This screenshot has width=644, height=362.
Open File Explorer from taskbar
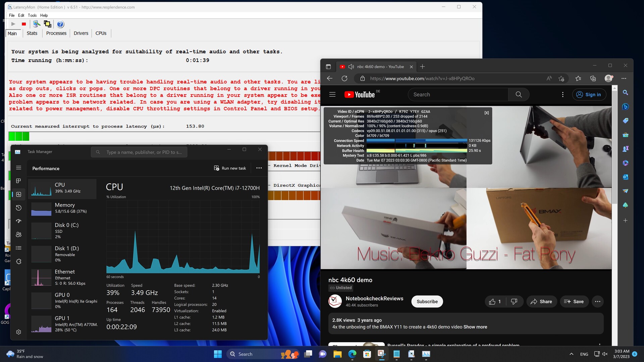pyautogui.click(x=337, y=354)
